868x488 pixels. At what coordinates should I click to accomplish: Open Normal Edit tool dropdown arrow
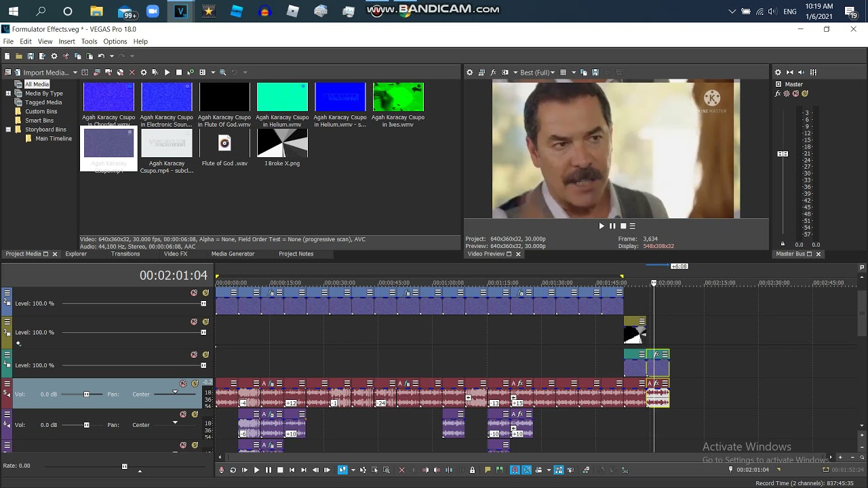(x=353, y=470)
